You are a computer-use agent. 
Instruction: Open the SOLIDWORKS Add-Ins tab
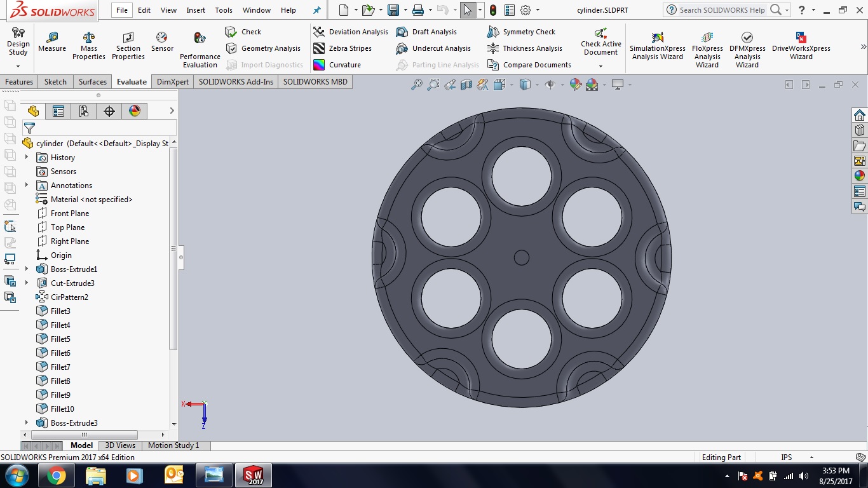[x=236, y=82]
